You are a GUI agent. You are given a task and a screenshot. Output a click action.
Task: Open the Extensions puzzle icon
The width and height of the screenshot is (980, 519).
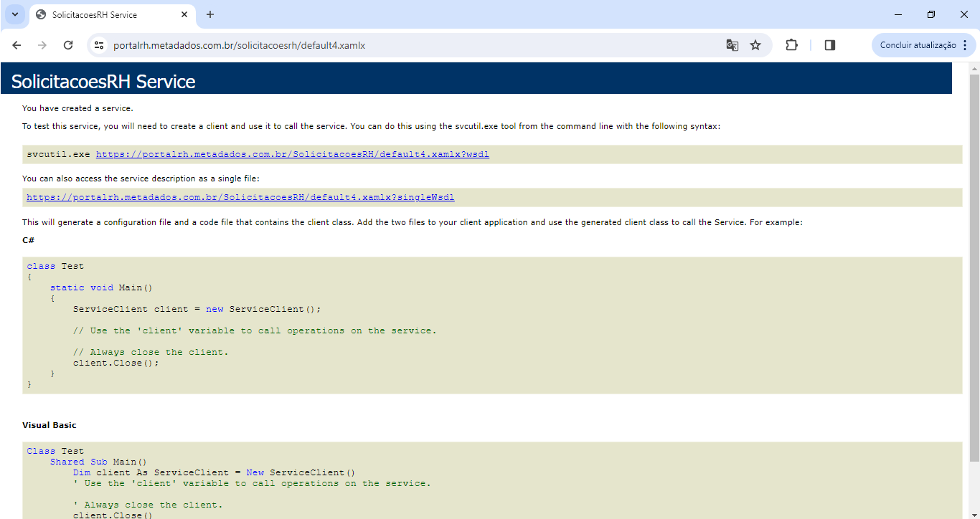coord(791,45)
